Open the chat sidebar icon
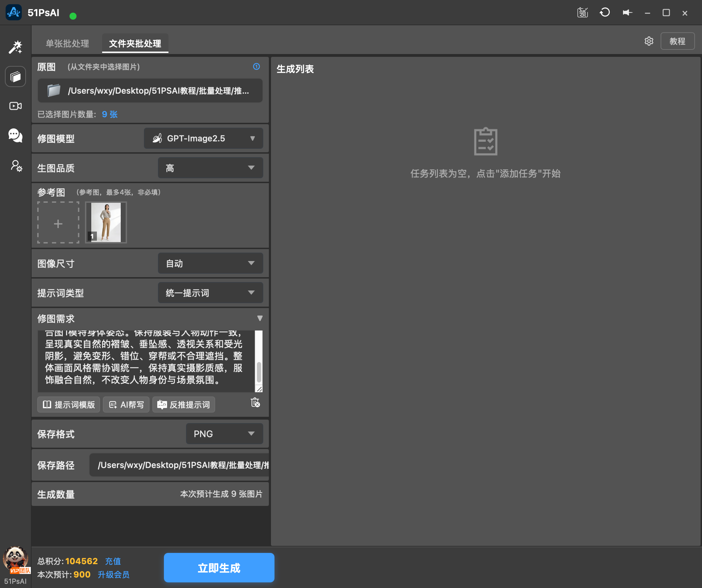702x588 pixels. [x=15, y=135]
